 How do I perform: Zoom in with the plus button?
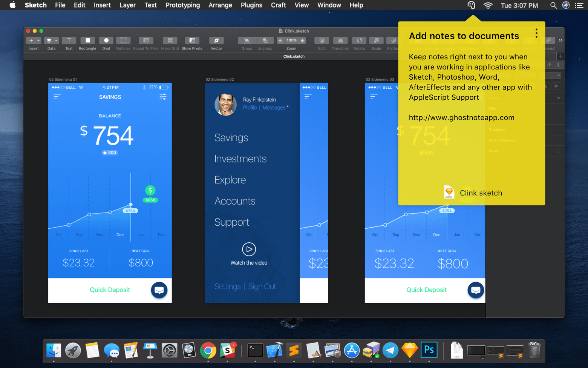(302, 40)
